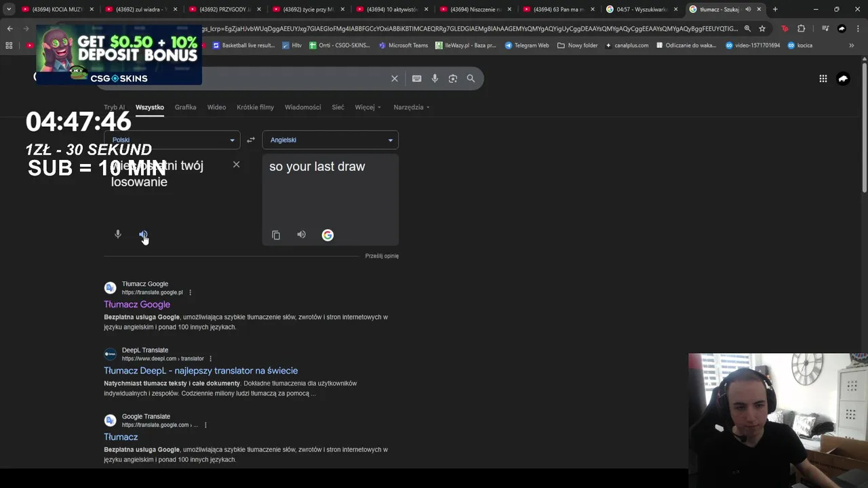Viewport: 868px width, 488px height.
Task: Open the Hltv bookmark
Action: 292,45
